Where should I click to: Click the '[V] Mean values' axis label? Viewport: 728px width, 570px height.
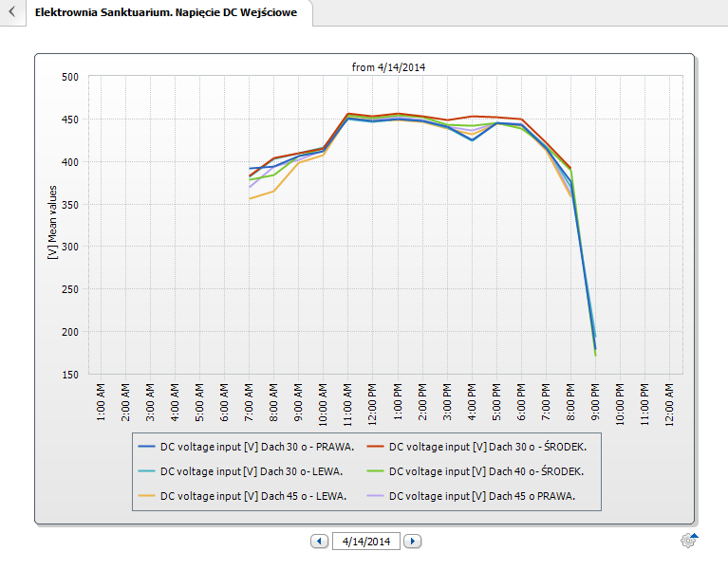52,223
